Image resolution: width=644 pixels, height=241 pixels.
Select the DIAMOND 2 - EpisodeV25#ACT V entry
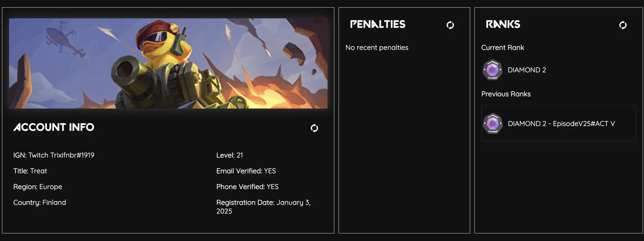click(x=561, y=124)
